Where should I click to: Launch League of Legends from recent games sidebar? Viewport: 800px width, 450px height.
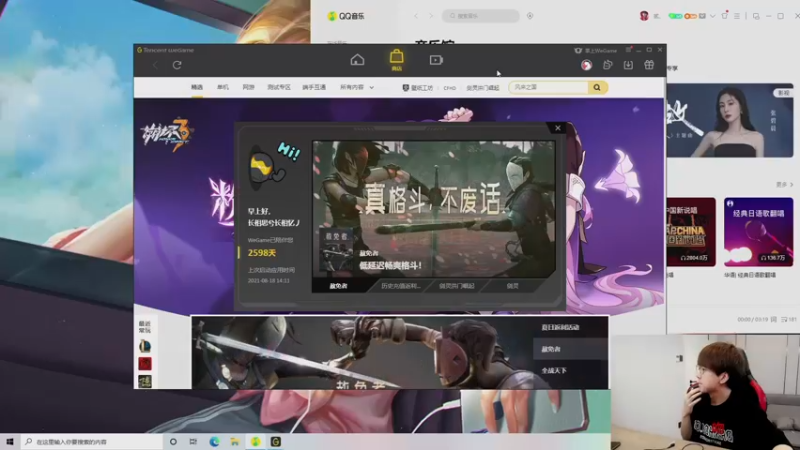(145, 346)
